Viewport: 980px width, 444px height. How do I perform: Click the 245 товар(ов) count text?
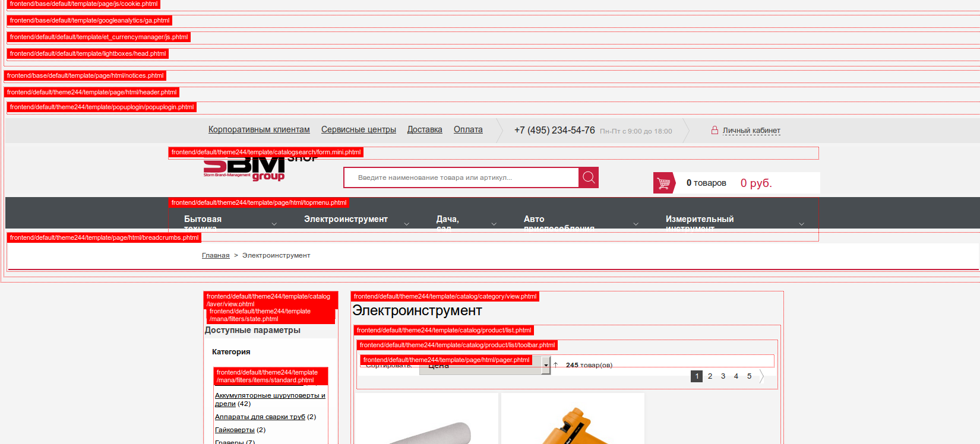[x=589, y=365]
